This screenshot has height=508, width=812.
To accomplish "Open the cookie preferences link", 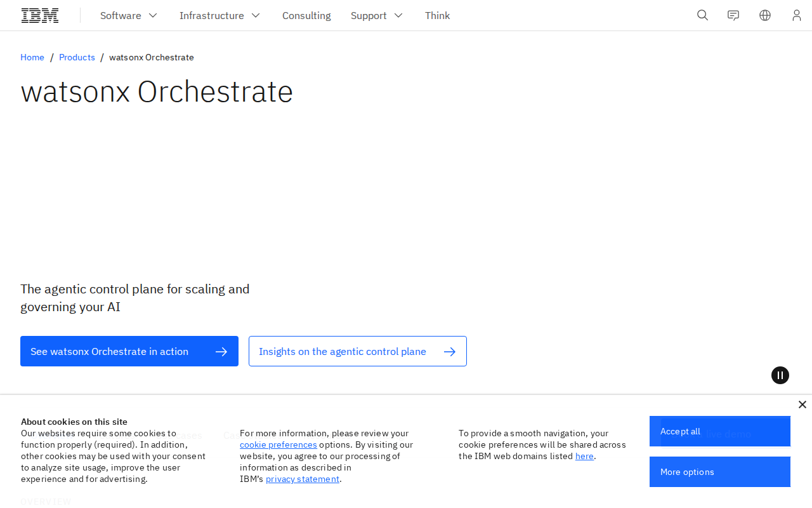I will [x=278, y=444].
